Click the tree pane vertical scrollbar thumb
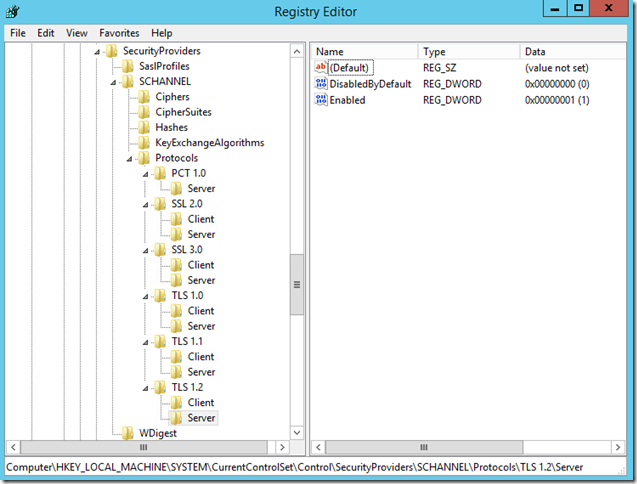Image resolution: width=637 pixels, height=484 pixels. 297,285
